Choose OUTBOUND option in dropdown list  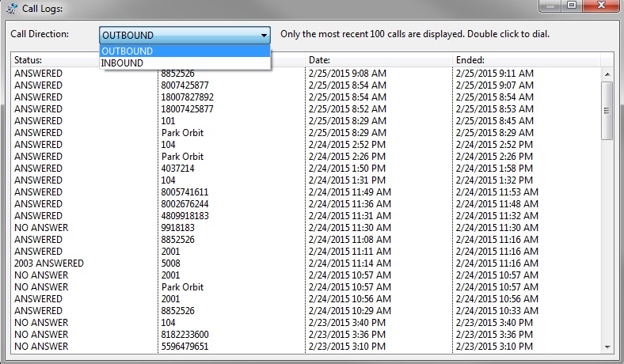[x=127, y=51]
